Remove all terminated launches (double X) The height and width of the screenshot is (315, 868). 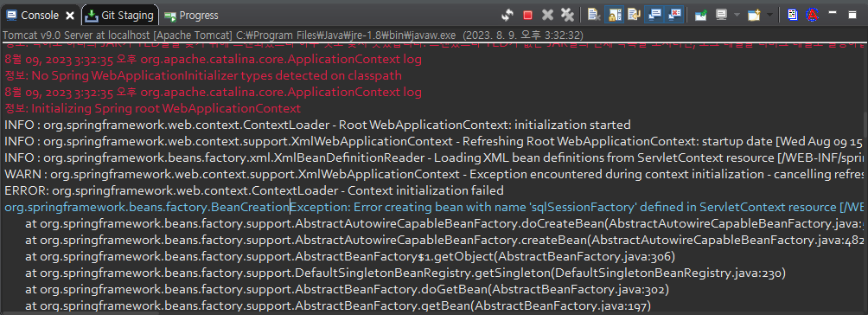[x=567, y=15]
